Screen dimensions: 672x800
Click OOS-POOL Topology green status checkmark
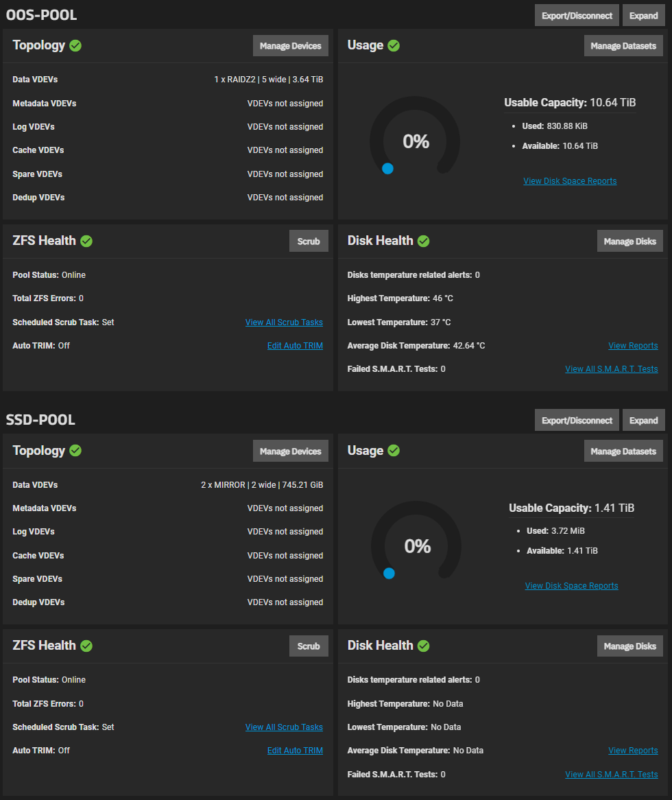pyautogui.click(x=75, y=46)
